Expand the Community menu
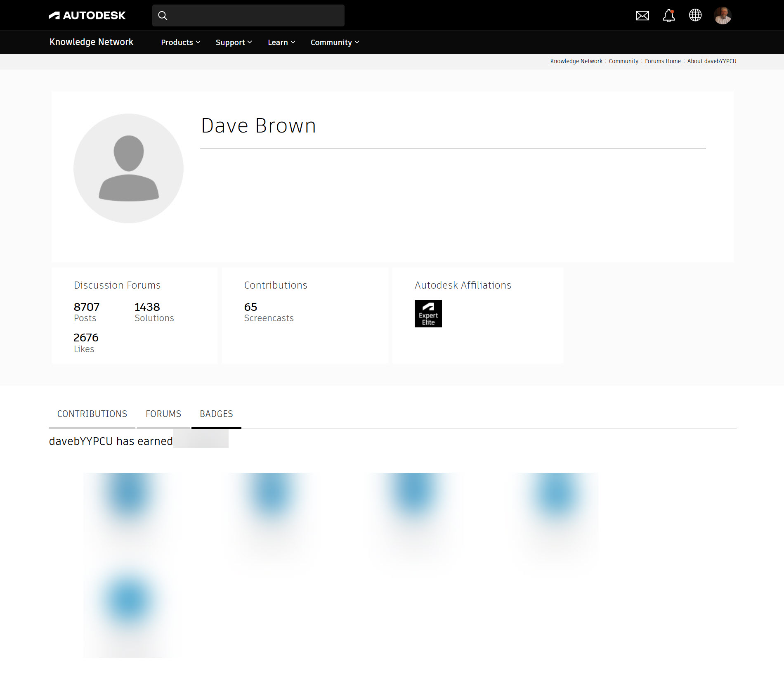This screenshot has width=784, height=675. pyautogui.click(x=335, y=42)
